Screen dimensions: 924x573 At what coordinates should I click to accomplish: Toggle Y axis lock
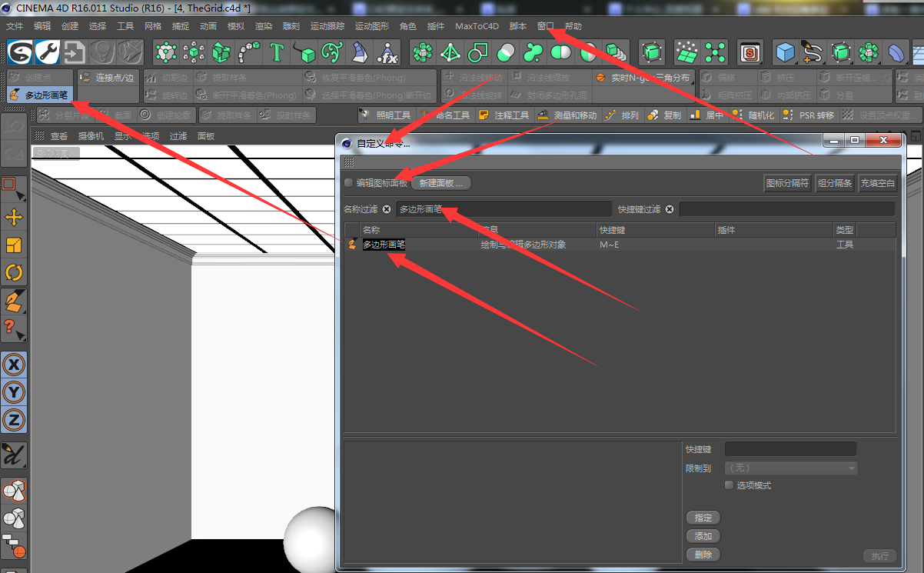click(x=14, y=392)
